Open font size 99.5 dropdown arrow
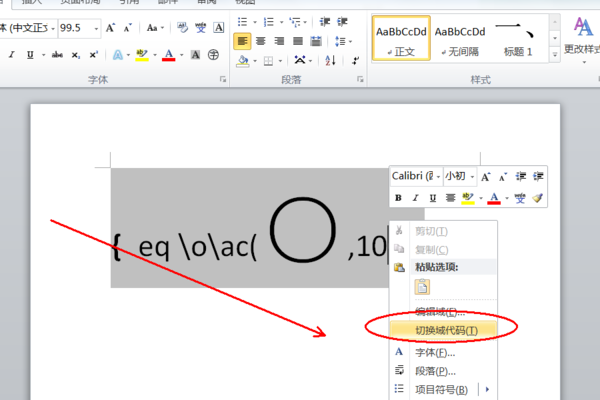 pos(96,28)
